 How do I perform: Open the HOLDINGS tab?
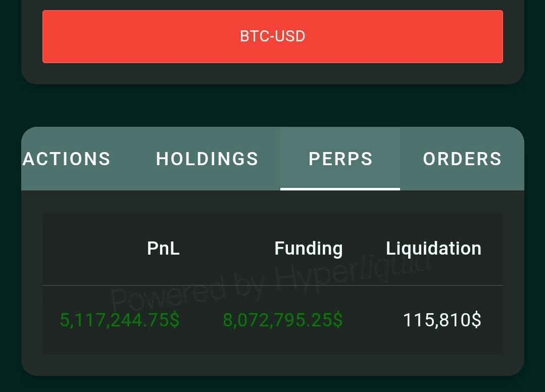[x=207, y=159]
